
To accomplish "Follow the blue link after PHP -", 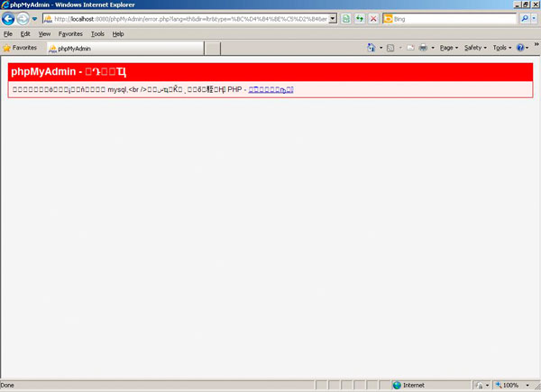I will pyautogui.click(x=270, y=89).
